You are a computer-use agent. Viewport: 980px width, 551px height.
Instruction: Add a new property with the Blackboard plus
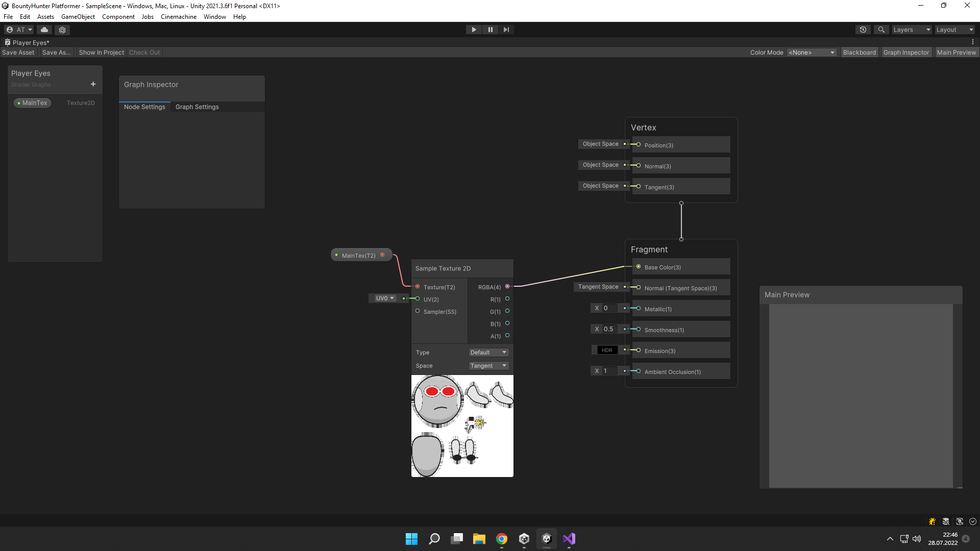click(93, 84)
